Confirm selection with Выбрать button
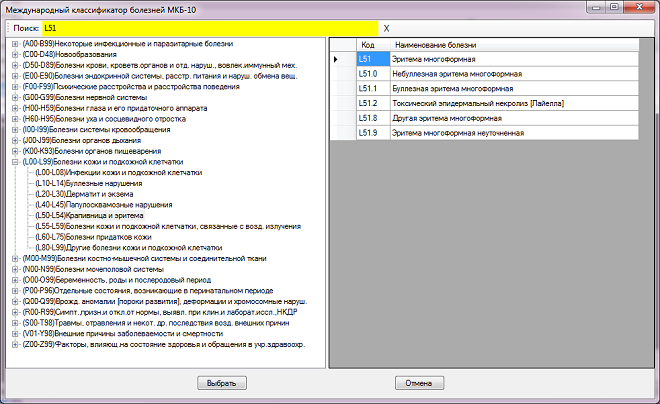The height and width of the screenshot is (404, 660). (222, 383)
